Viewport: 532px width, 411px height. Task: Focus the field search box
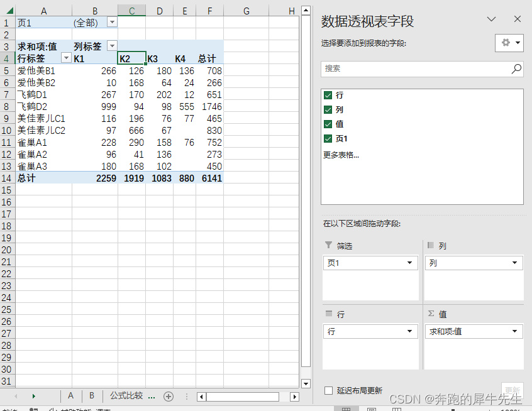[422, 69]
